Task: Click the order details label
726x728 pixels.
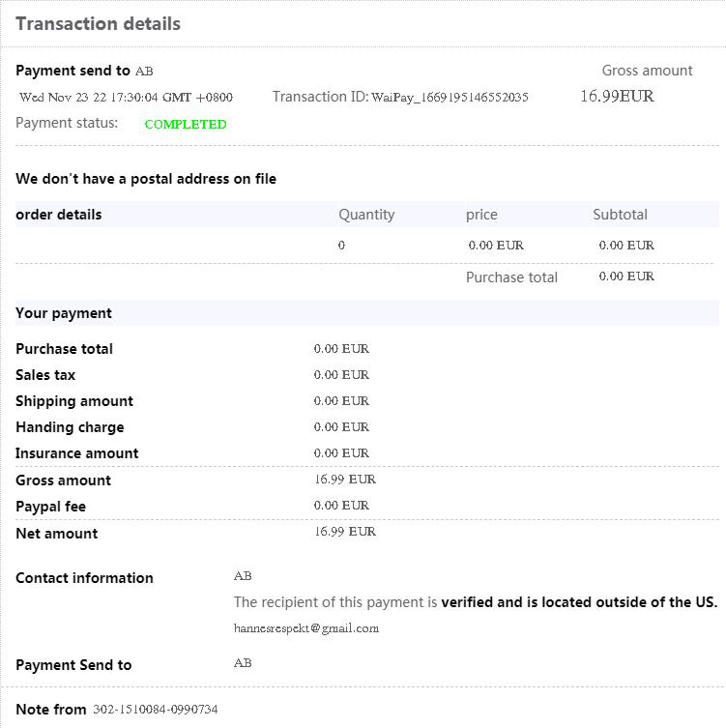Action: tap(59, 215)
